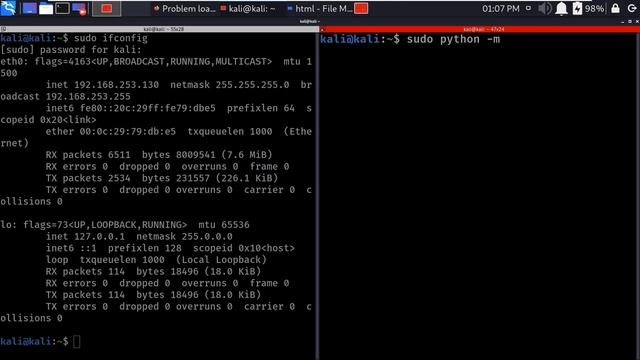Open the logout session icon
This screenshot has height=360, width=640.
pos(632,8)
